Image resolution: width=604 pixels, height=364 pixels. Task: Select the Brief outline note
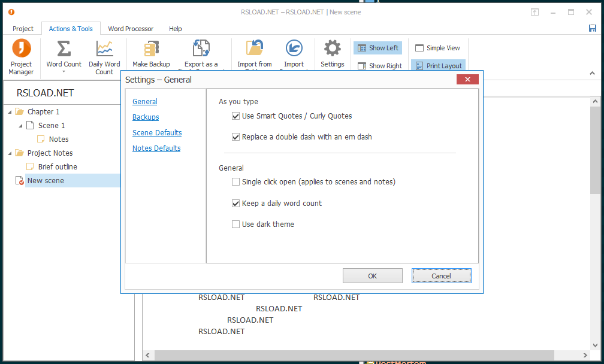(x=58, y=166)
